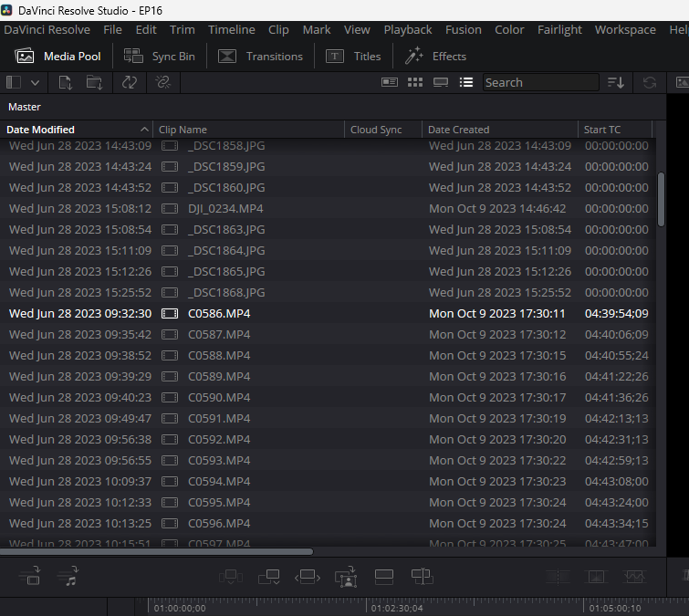Click Date Created of C0596.MP4

tap(497, 523)
